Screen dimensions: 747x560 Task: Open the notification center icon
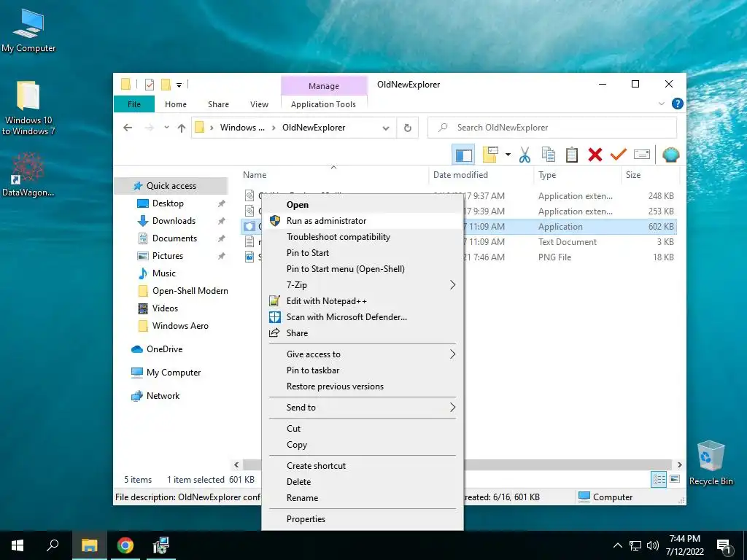724,545
